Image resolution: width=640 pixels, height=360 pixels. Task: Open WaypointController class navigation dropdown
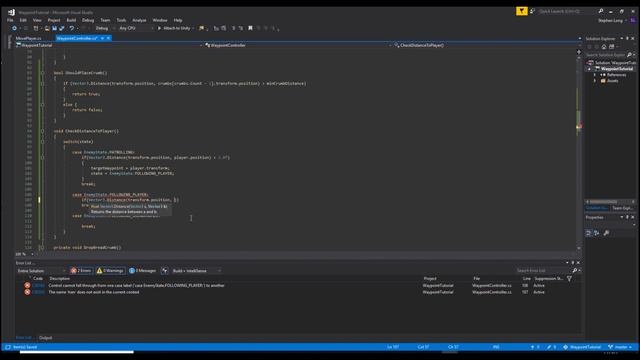pyautogui.click(x=298, y=45)
